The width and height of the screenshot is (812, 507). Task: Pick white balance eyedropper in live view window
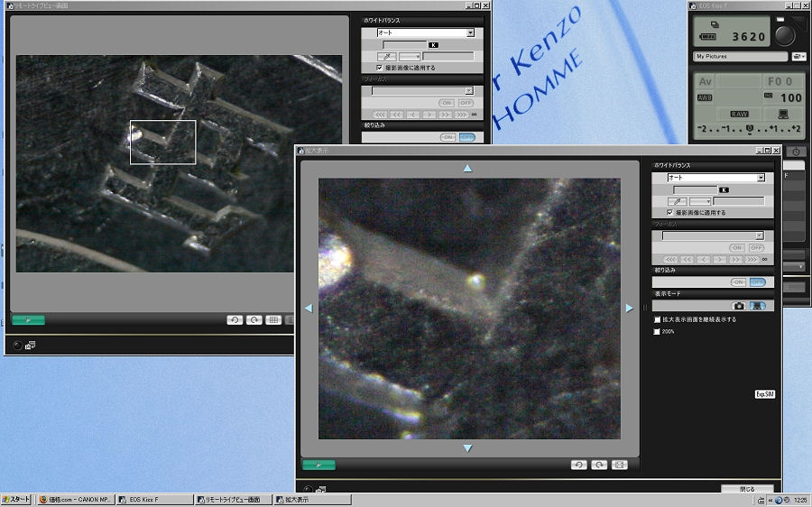(386, 57)
